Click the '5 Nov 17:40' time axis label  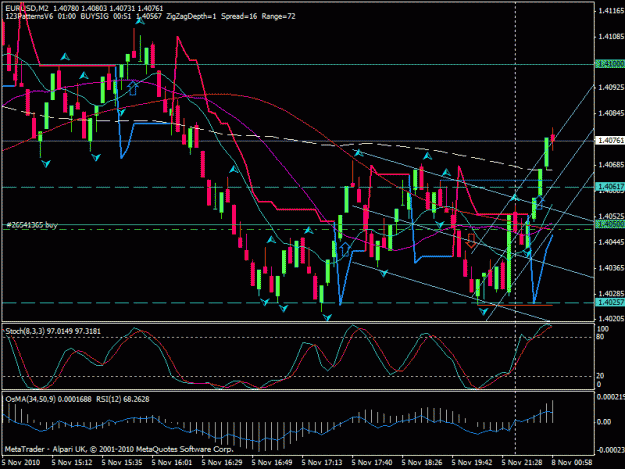372,462
